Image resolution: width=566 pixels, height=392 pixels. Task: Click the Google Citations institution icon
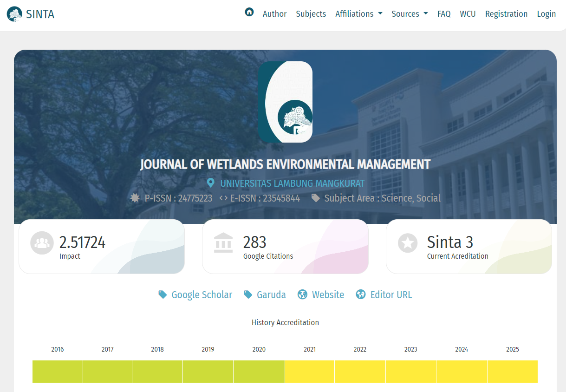(x=223, y=243)
